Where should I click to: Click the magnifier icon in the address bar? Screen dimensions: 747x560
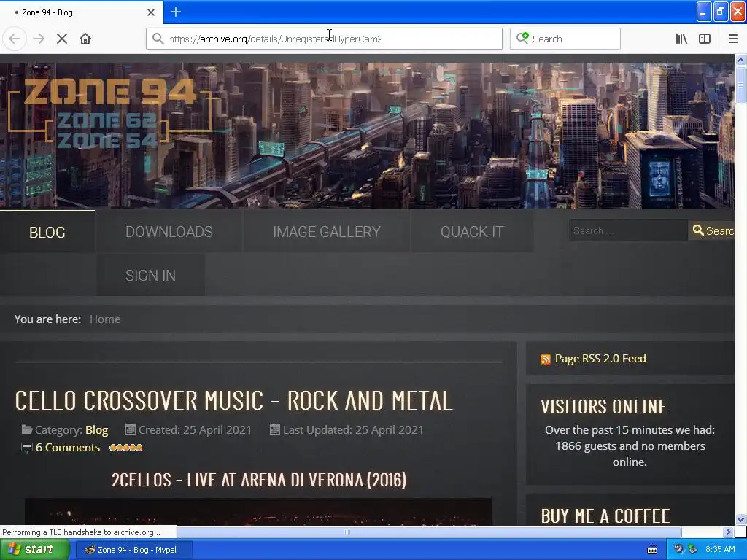(x=158, y=39)
